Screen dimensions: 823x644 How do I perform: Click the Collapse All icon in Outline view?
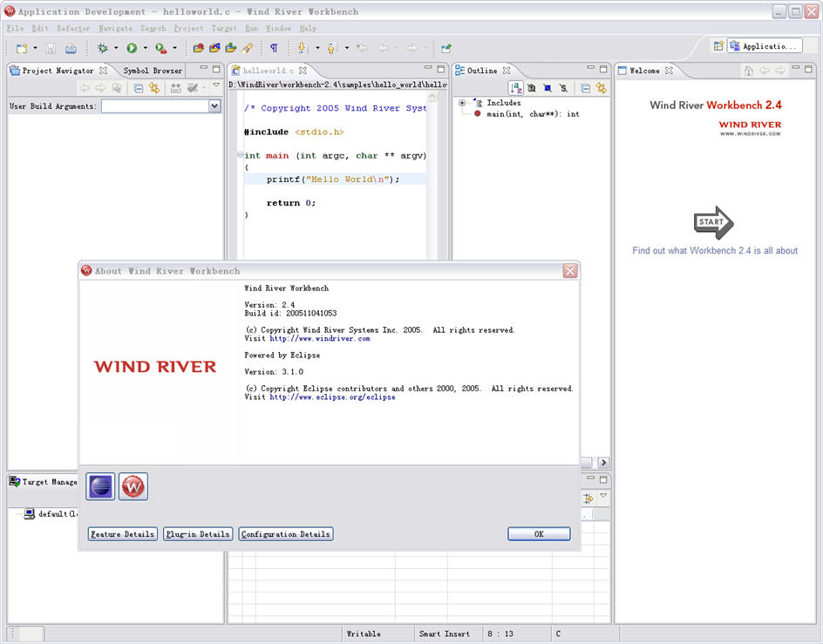tap(586, 88)
